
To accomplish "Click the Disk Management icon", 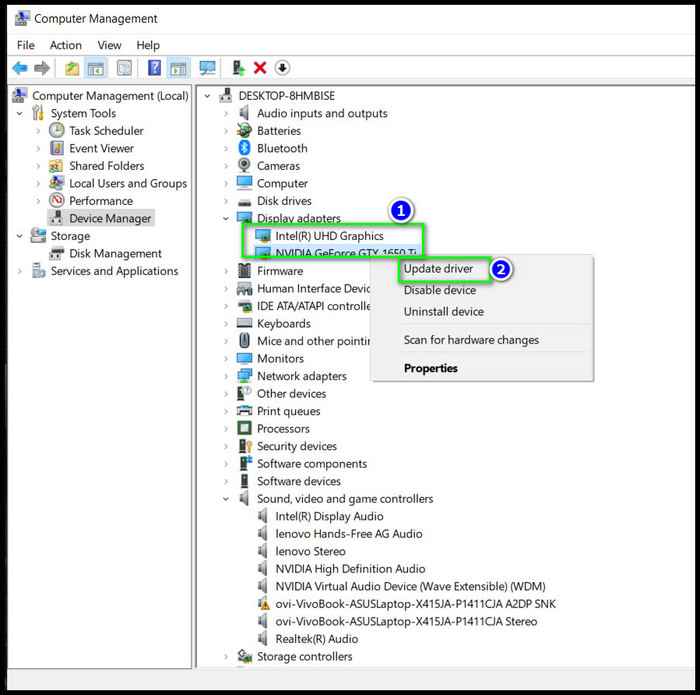I will pyautogui.click(x=57, y=253).
